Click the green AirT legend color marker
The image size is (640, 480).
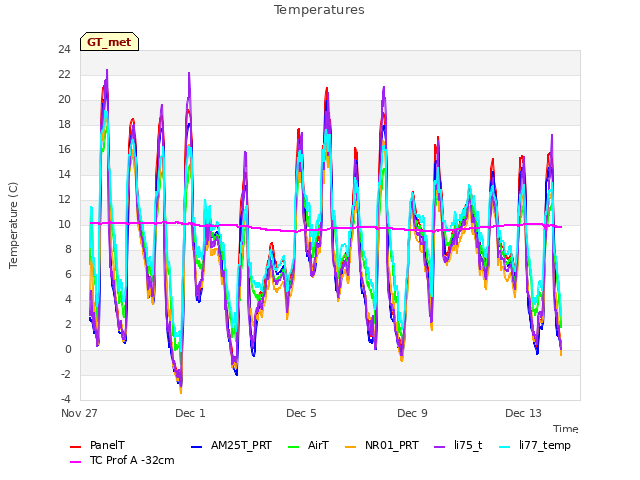(294, 447)
